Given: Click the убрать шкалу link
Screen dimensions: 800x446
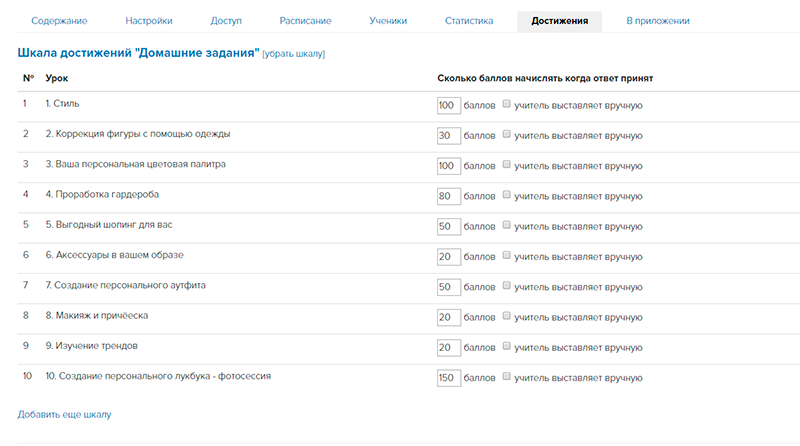Looking at the screenshot, I should pyautogui.click(x=293, y=53).
